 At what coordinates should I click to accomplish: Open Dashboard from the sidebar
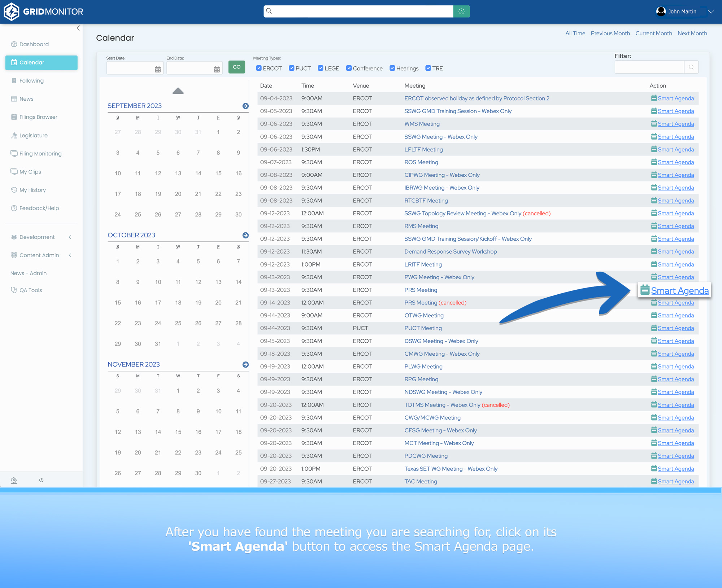(x=34, y=44)
